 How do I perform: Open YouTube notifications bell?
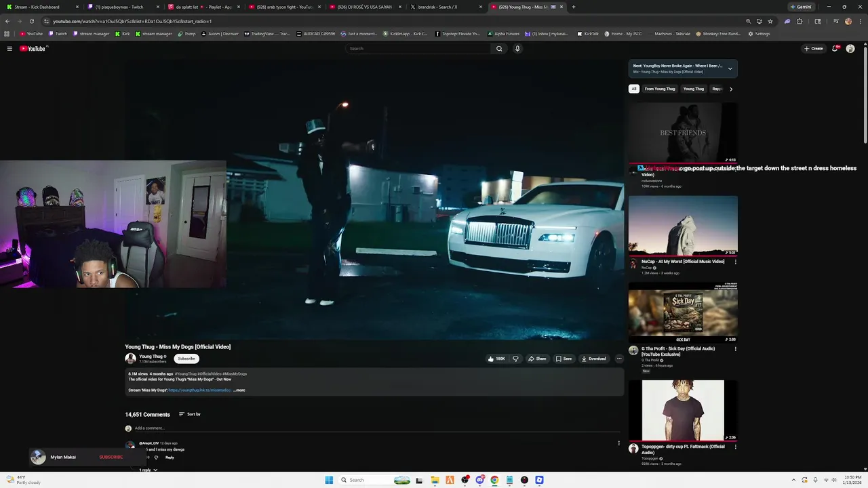835,49
